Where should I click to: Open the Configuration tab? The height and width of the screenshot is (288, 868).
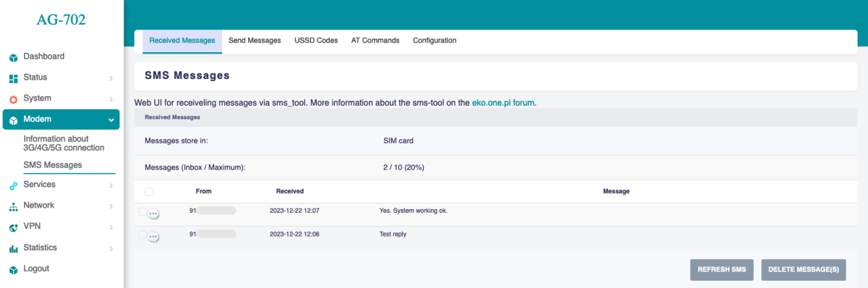click(435, 41)
